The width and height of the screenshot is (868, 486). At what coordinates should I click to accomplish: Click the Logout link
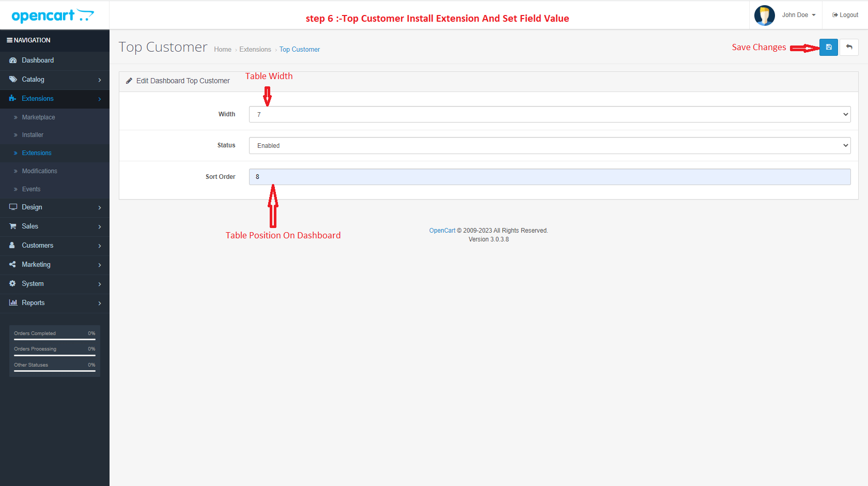pyautogui.click(x=845, y=15)
